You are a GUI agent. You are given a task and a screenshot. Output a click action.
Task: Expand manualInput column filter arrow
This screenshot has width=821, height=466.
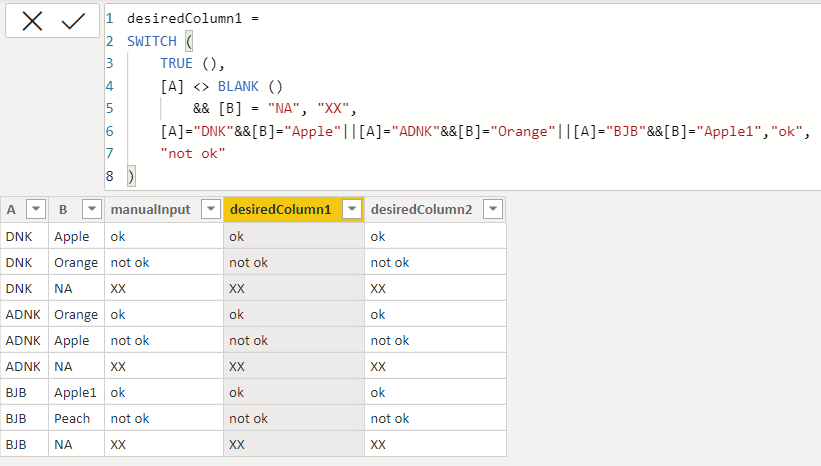coord(211,209)
